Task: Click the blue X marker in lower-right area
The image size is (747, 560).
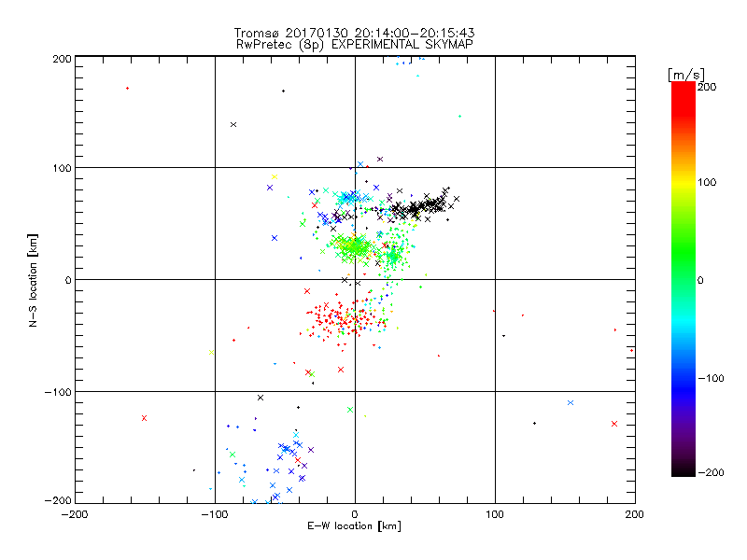Action: (571, 403)
